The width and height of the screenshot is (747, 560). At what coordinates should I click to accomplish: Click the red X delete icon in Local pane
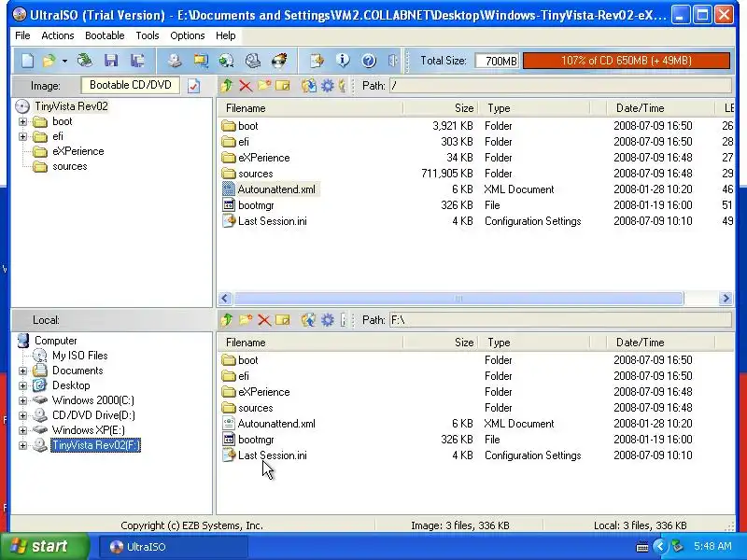[264, 320]
